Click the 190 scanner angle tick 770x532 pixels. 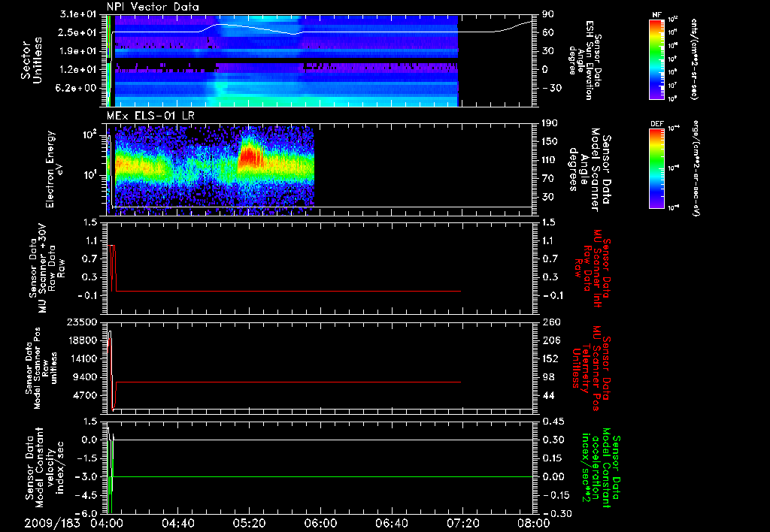tap(550, 123)
